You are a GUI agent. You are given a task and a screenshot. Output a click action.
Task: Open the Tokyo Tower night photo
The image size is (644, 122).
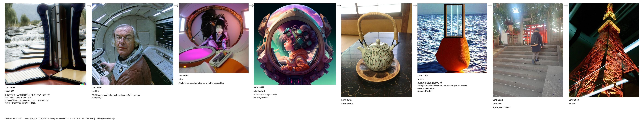(x=604, y=50)
